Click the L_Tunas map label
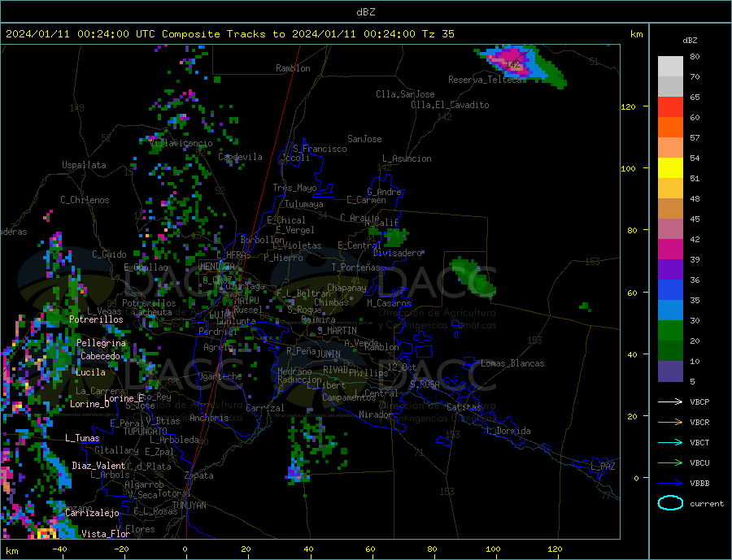 click(82, 438)
